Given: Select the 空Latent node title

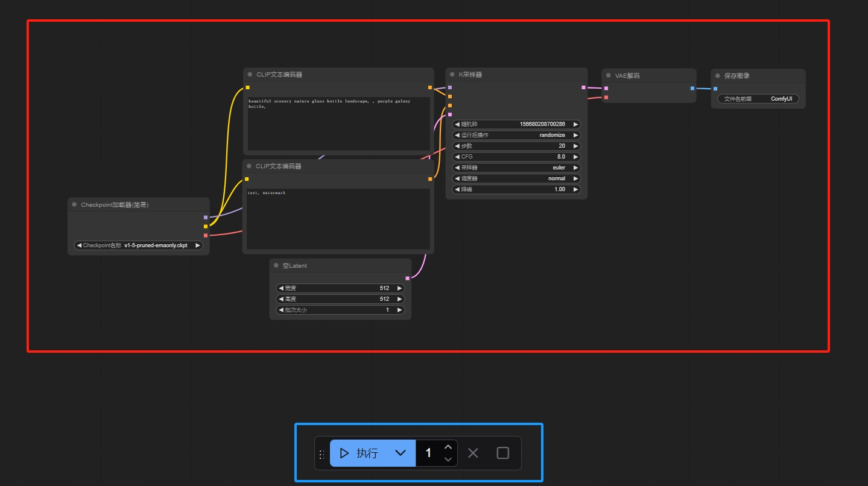Looking at the screenshot, I should 295,266.
